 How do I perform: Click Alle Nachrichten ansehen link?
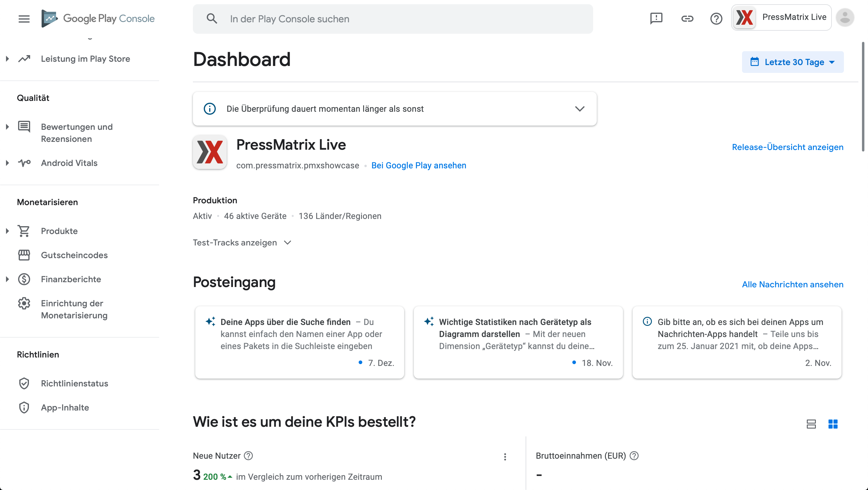tap(793, 284)
